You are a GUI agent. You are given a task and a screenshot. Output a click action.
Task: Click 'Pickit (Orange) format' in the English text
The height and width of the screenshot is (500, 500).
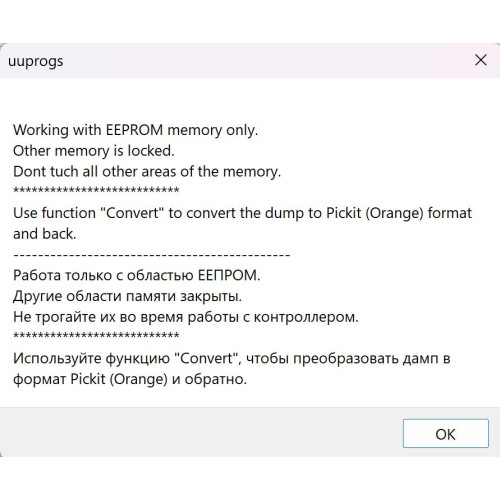[399, 213]
